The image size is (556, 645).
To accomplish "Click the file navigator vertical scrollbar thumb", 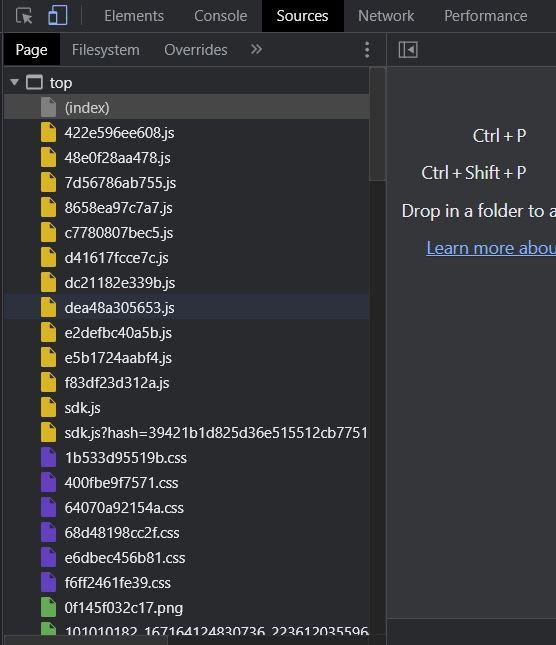I will click(377, 124).
